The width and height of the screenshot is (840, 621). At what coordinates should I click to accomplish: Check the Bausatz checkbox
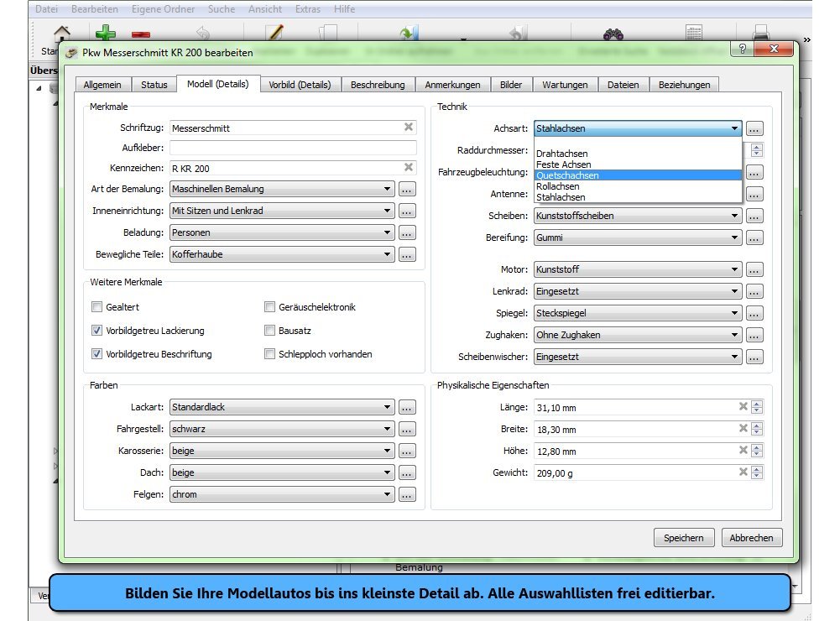[270, 331]
